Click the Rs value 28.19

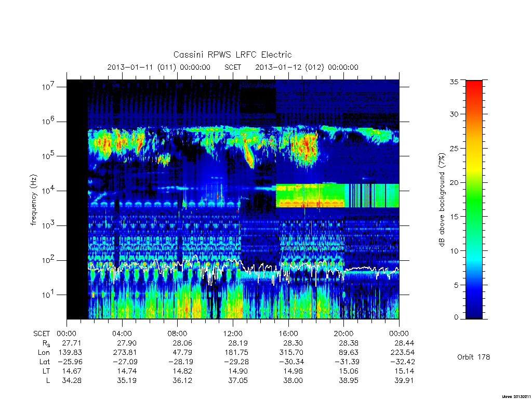point(237,343)
